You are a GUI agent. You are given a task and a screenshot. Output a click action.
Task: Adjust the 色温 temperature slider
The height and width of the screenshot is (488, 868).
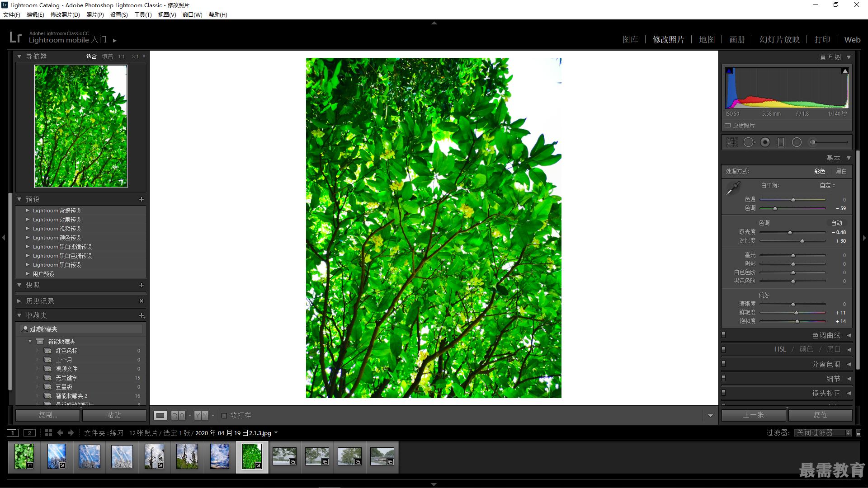click(x=793, y=200)
